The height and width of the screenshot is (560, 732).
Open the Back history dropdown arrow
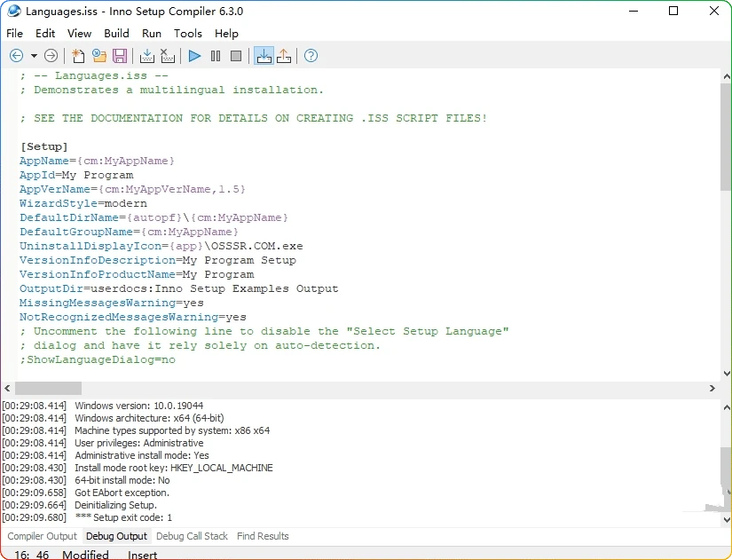pyautogui.click(x=34, y=56)
